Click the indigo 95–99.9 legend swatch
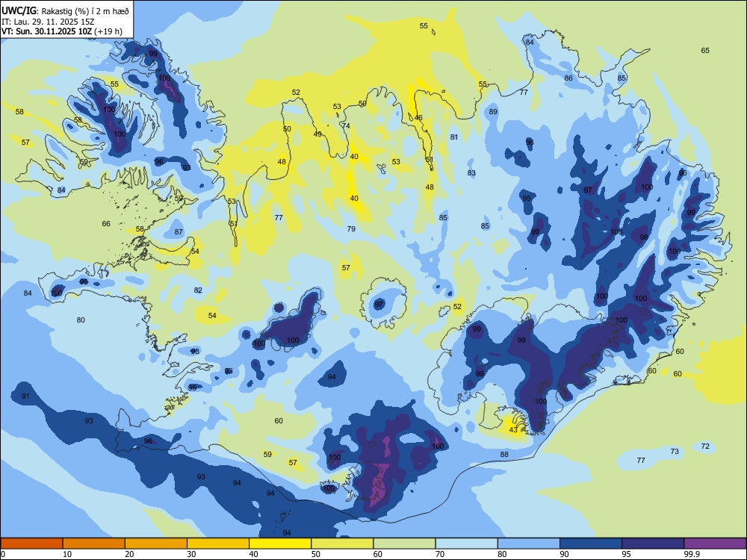The width and height of the screenshot is (747, 560). (x=653, y=544)
